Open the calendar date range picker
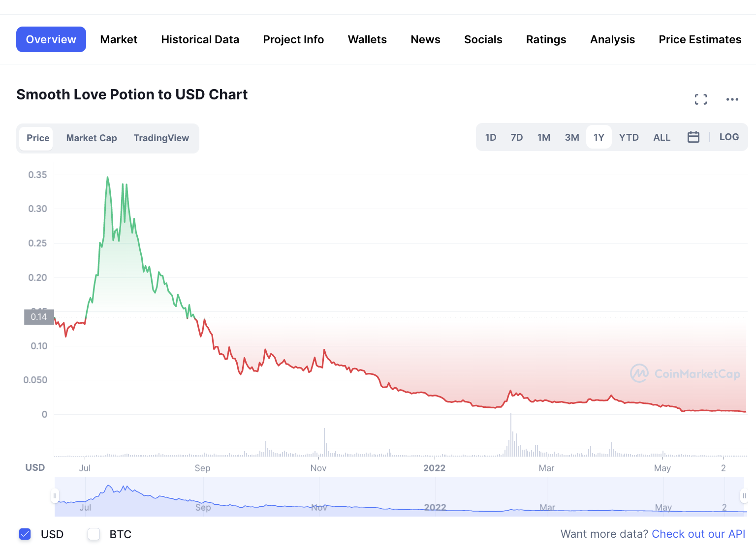The height and width of the screenshot is (552, 756). (x=693, y=137)
